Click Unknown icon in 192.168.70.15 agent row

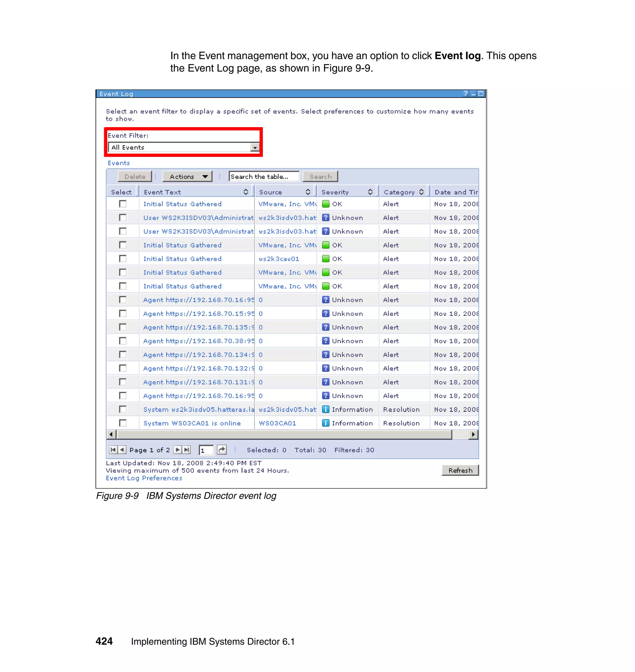[x=326, y=313]
